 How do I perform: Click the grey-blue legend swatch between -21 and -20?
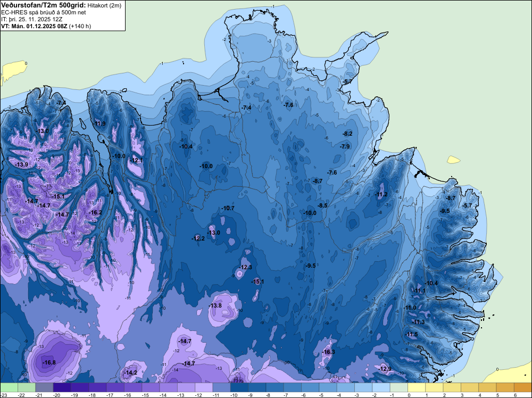tap(45, 387)
